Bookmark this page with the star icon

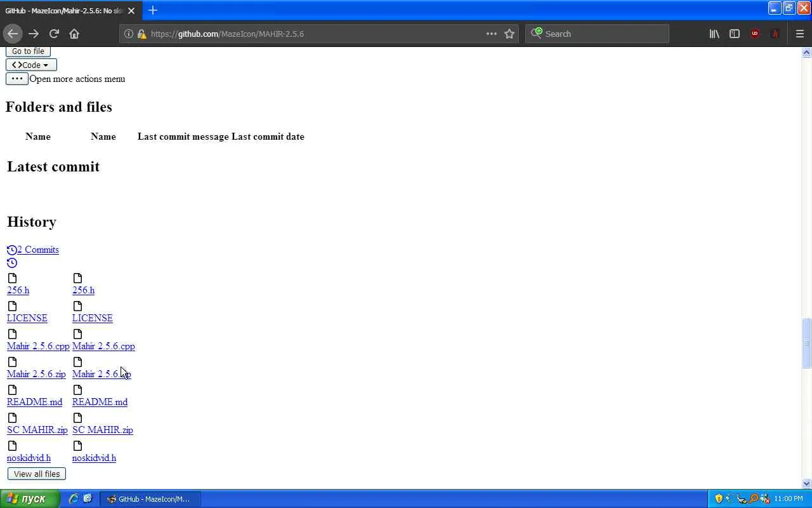(509, 34)
